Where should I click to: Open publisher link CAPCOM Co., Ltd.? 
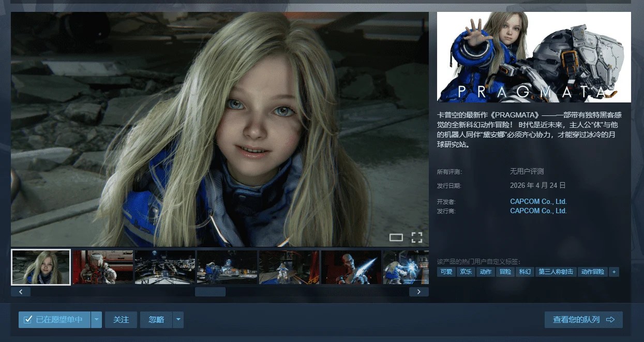coord(538,211)
